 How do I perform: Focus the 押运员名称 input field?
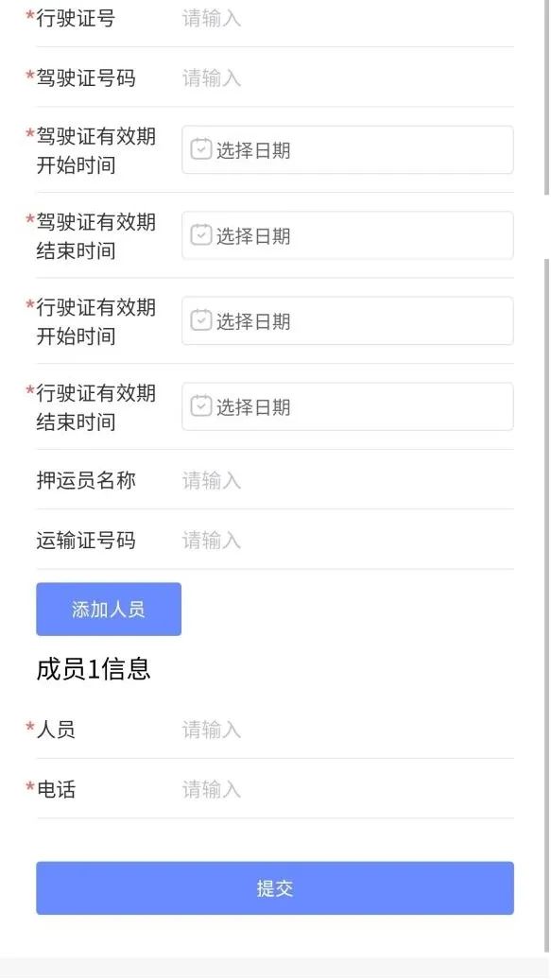(348, 481)
